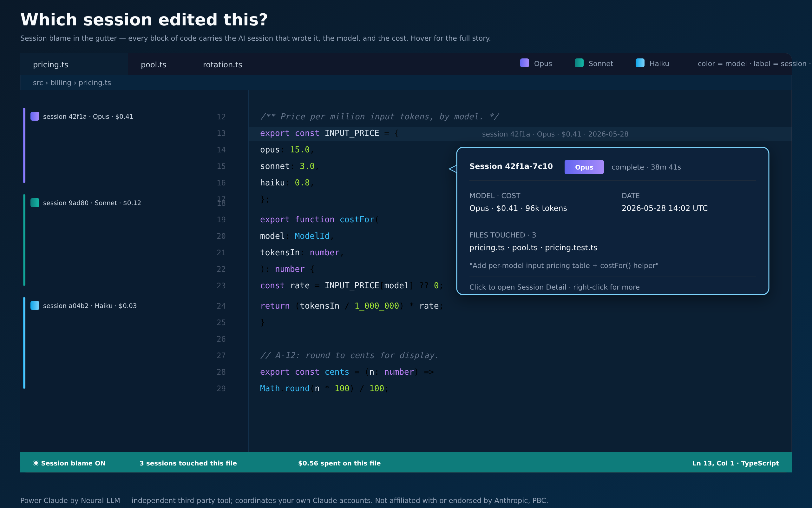Open the rotation.ts tab
The image size is (812, 508).
pyautogui.click(x=222, y=64)
